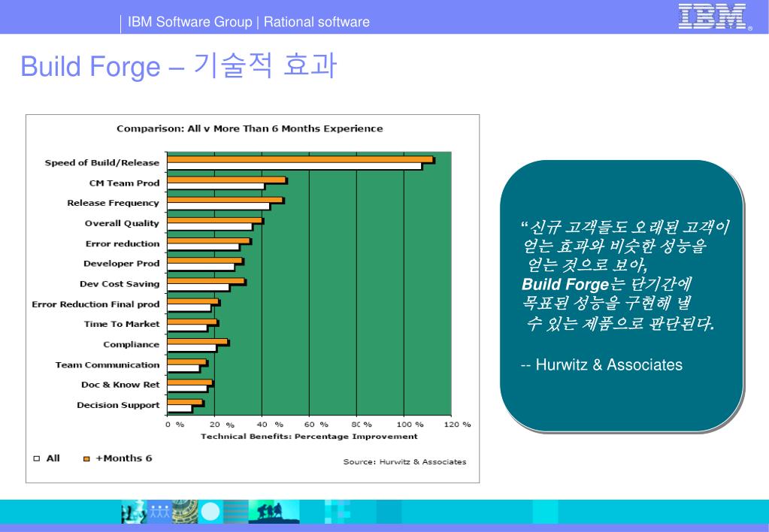Select the slide title 'Build Forge – 기술적 효과'
The height and width of the screenshot is (532, 769).
coord(178,66)
